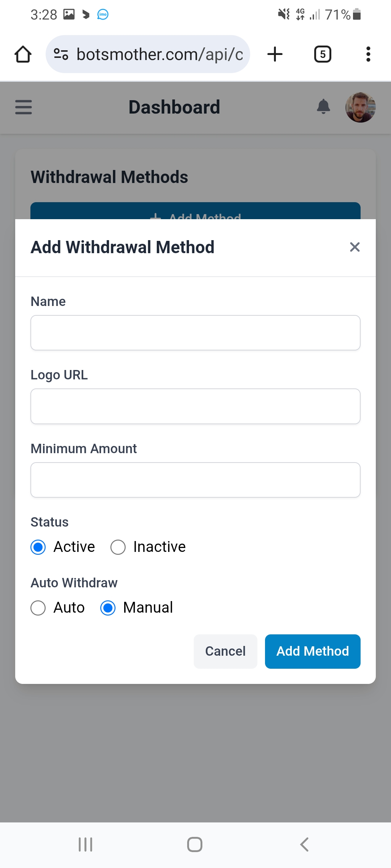This screenshot has width=391, height=868.
Task: Focus the Logo URL input field
Action: (x=195, y=406)
